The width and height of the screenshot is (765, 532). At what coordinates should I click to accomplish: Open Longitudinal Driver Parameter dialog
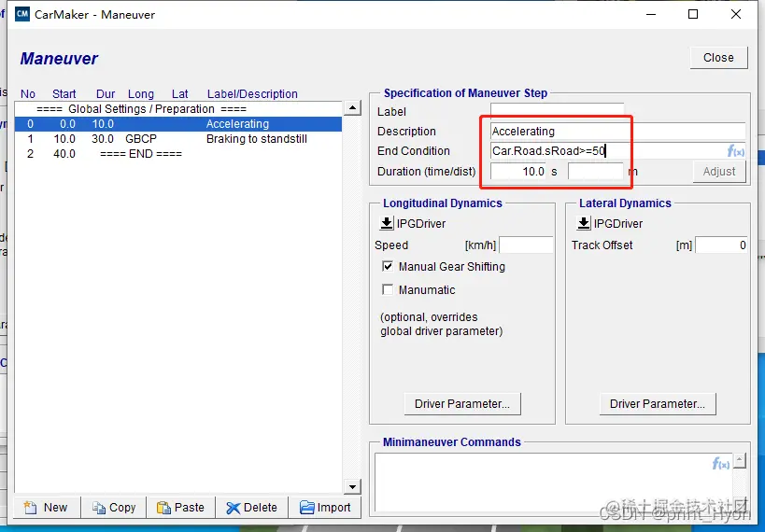[462, 404]
